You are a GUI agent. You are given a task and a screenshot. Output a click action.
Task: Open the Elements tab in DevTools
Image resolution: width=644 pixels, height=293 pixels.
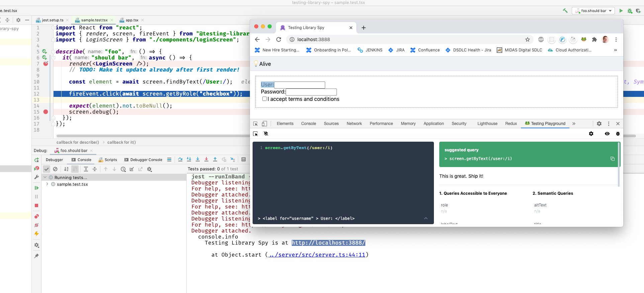click(285, 124)
